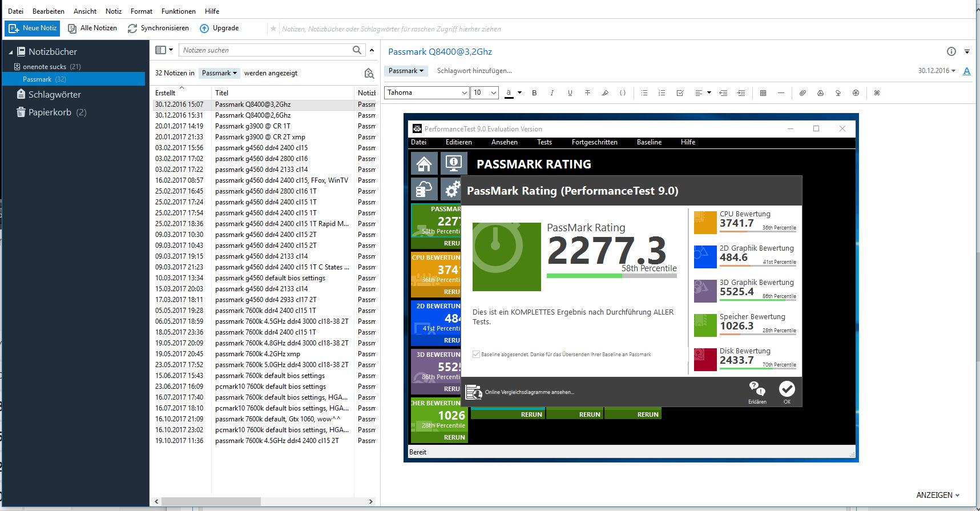This screenshot has height=511, width=980.
Task: Toggle the highlighter tool
Action: pyautogui.click(x=605, y=93)
